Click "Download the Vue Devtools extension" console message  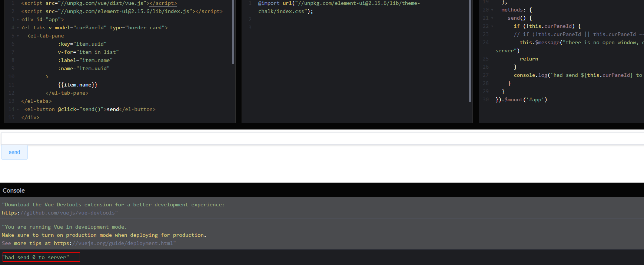coord(113,205)
